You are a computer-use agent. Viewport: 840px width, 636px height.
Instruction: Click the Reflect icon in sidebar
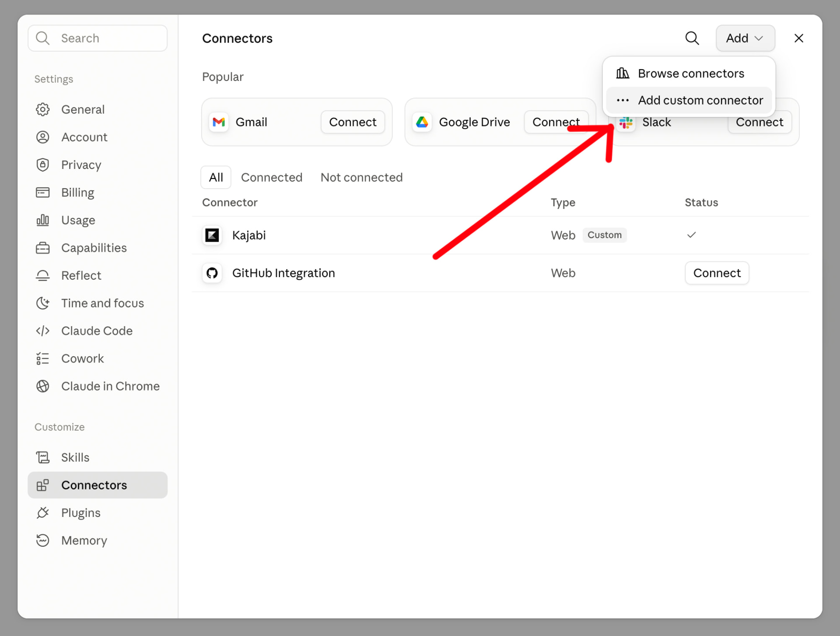click(x=42, y=275)
